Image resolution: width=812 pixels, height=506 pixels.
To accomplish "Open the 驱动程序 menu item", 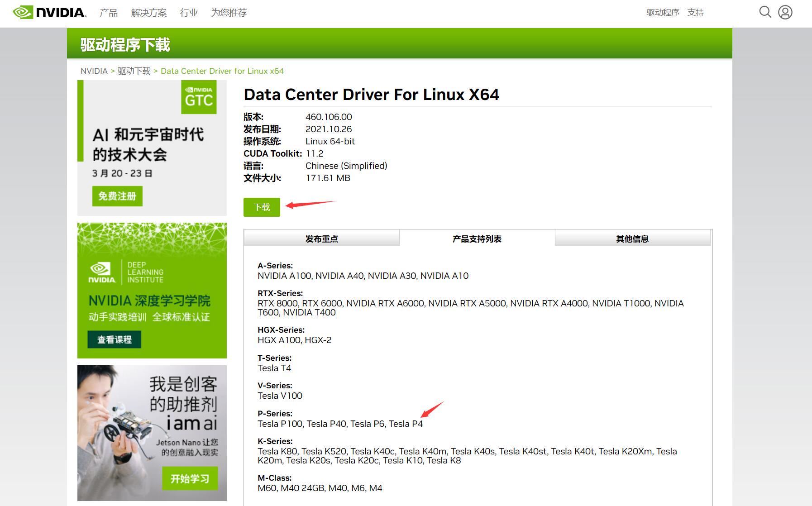I will coord(663,13).
